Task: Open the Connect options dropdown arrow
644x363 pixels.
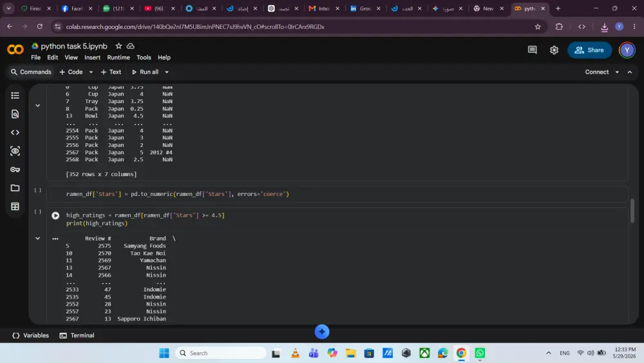Action: click(x=617, y=72)
